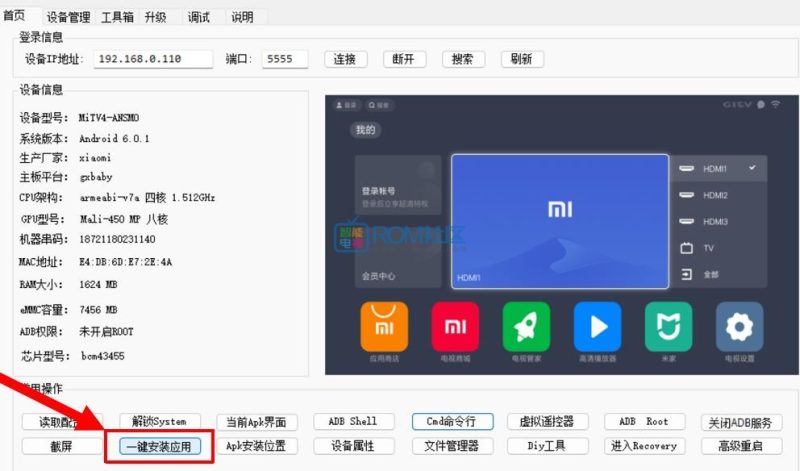Select the 全部 sources entry
Image resolution: width=800 pixels, height=471 pixels.
pos(718,275)
